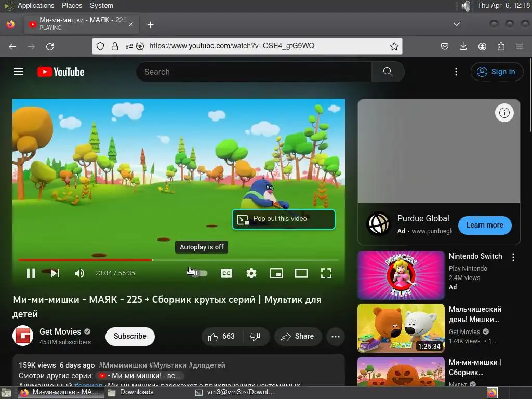
Task: Select the Ми-ми-мишки YouTube tab
Action: (81, 24)
